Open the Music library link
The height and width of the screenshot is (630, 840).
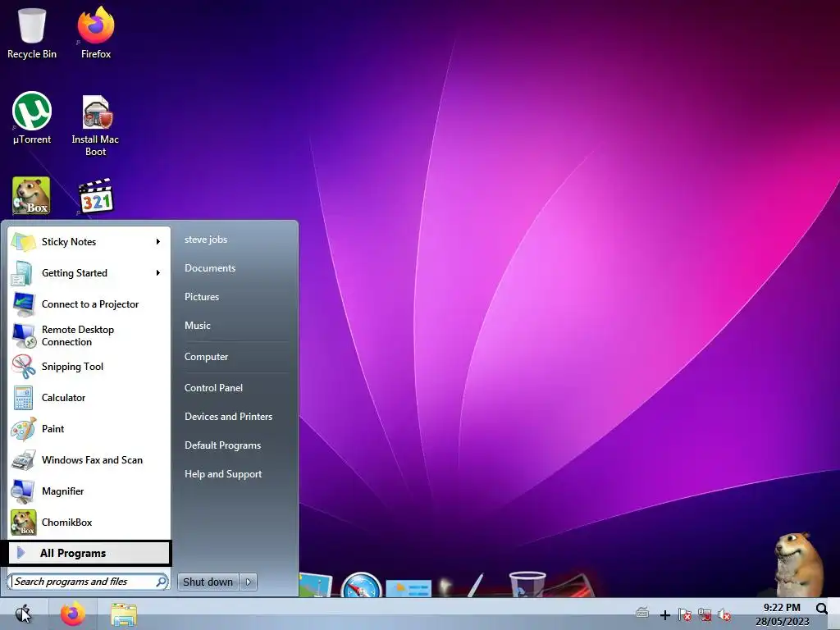tap(198, 325)
